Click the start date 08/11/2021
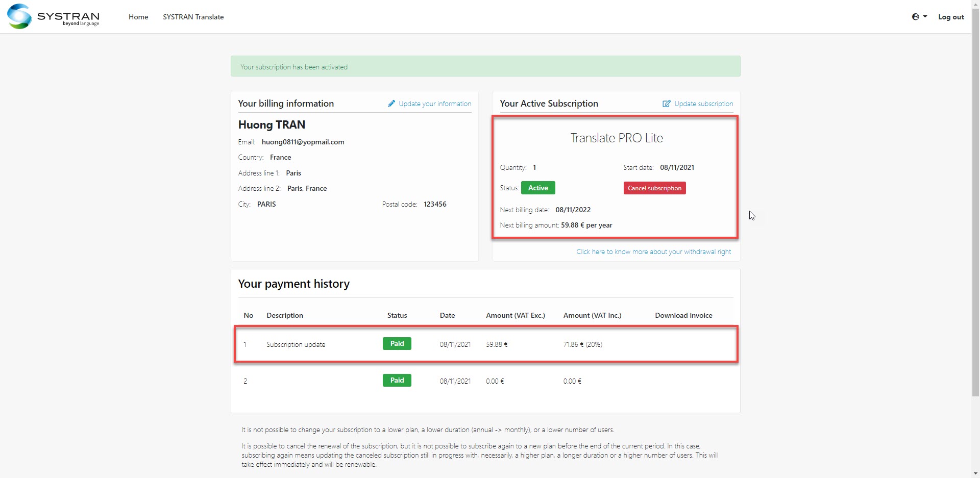The width and height of the screenshot is (980, 478). (677, 167)
